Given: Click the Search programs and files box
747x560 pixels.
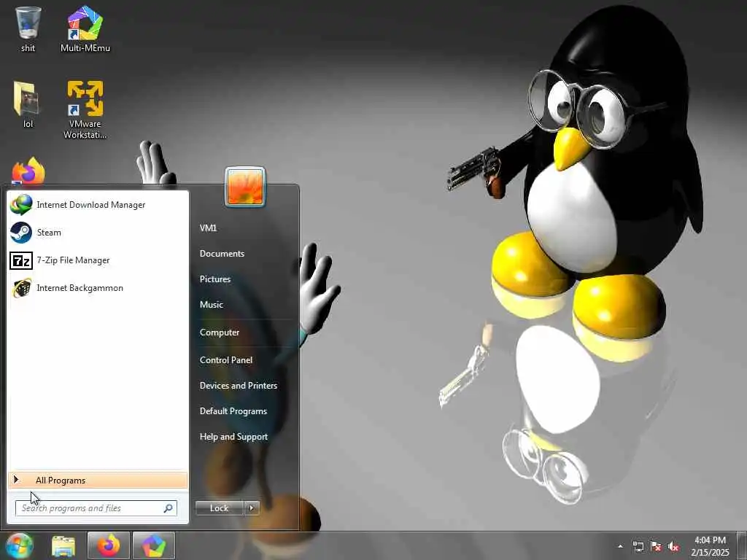Looking at the screenshot, I should click(96, 508).
